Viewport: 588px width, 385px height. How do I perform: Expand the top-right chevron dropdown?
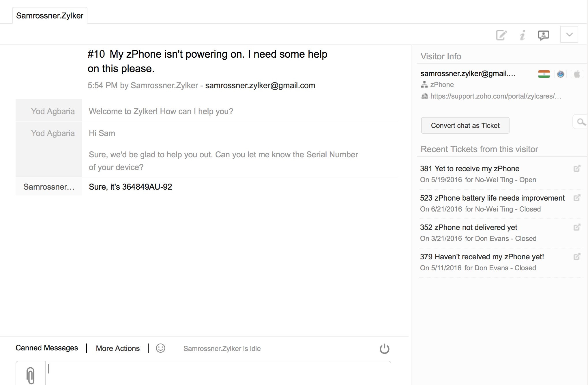pos(569,35)
